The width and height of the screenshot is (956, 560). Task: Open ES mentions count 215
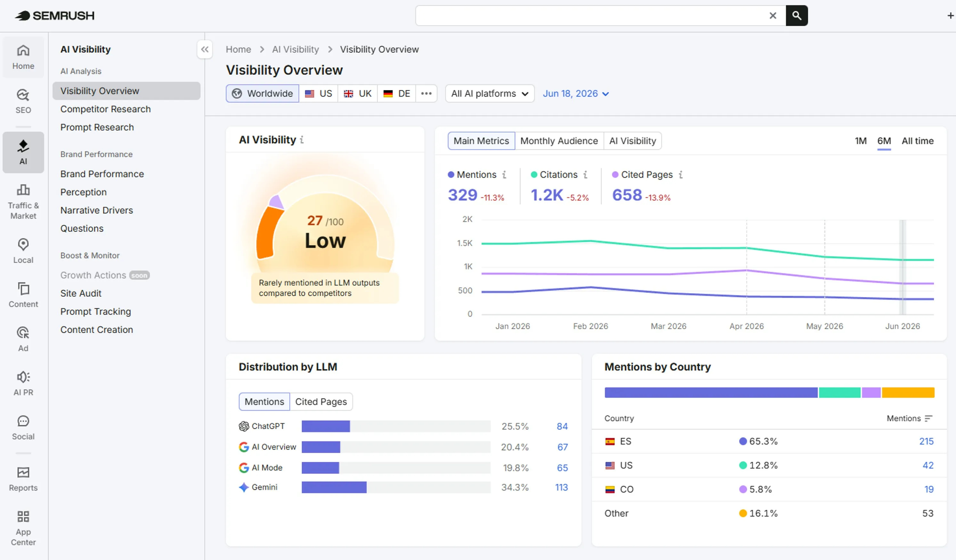coord(927,441)
